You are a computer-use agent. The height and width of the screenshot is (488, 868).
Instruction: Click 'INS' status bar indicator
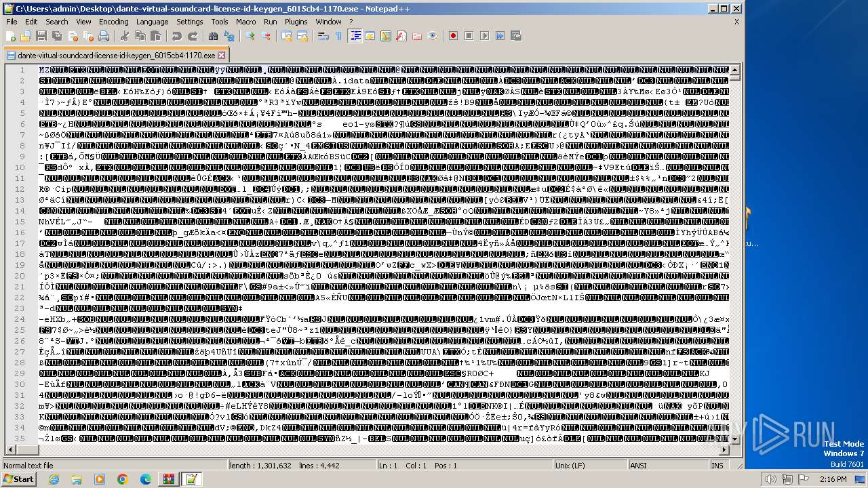point(717,466)
